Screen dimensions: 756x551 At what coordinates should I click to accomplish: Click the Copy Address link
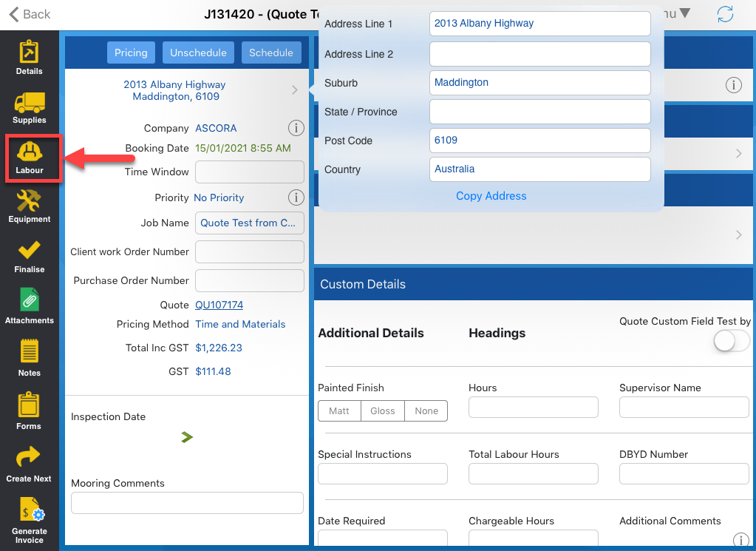coord(491,196)
